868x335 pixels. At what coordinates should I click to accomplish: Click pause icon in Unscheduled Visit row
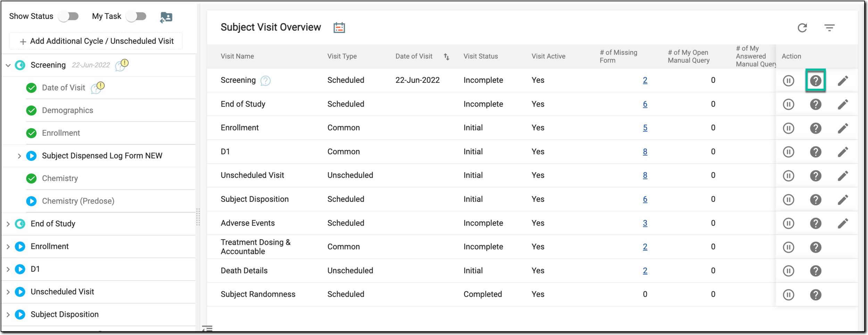click(x=788, y=176)
